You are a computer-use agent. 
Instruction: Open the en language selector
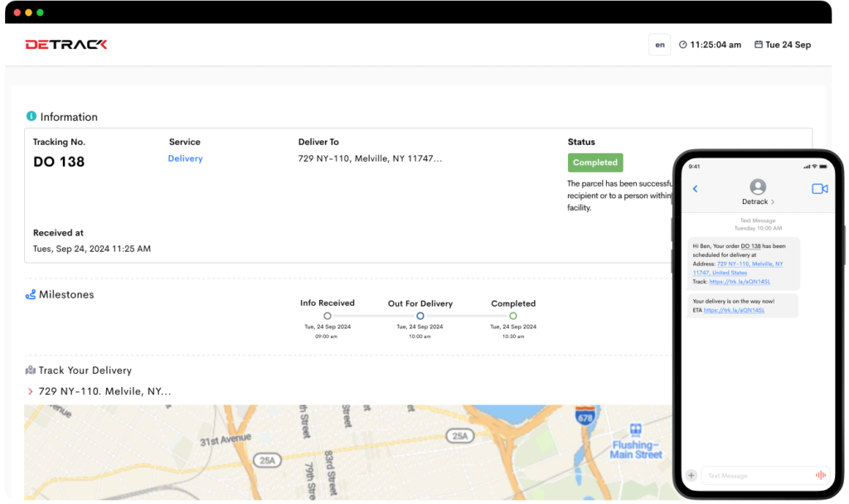pos(659,44)
